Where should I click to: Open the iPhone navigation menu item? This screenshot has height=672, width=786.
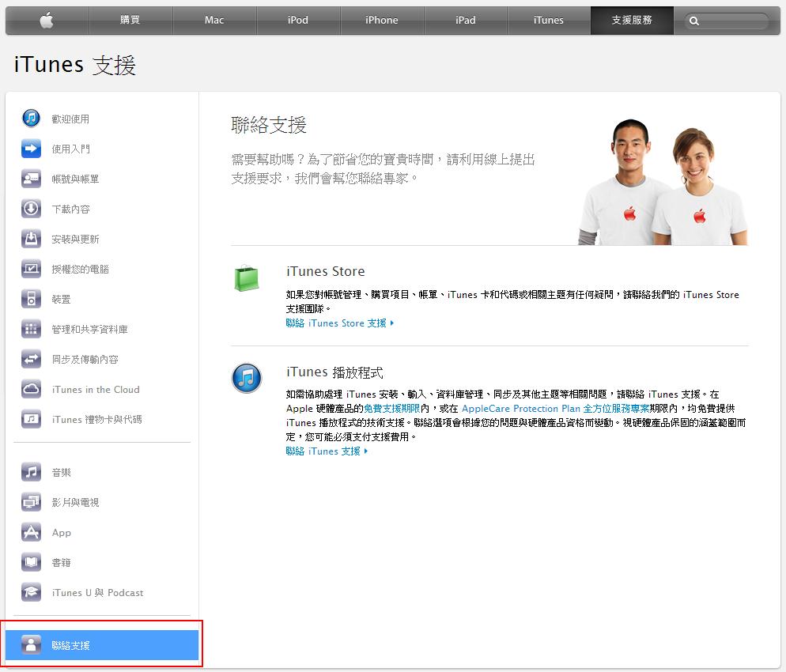coord(382,20)
